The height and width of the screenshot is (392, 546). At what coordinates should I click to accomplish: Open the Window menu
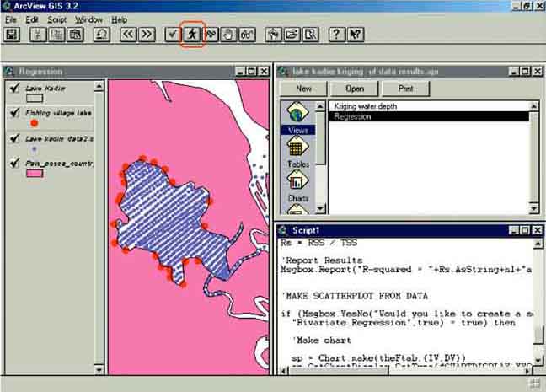pos(88,19)
